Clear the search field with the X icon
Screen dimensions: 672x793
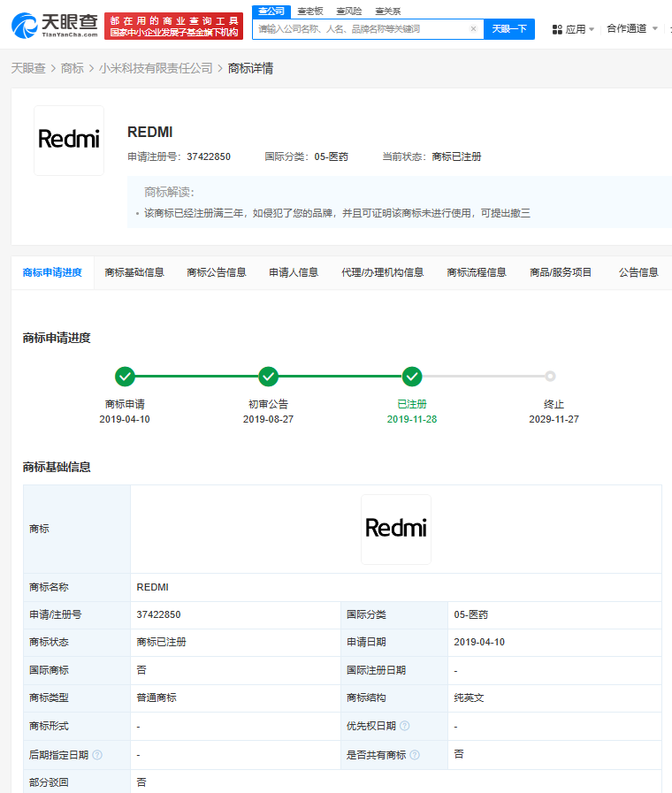[473, 29]
